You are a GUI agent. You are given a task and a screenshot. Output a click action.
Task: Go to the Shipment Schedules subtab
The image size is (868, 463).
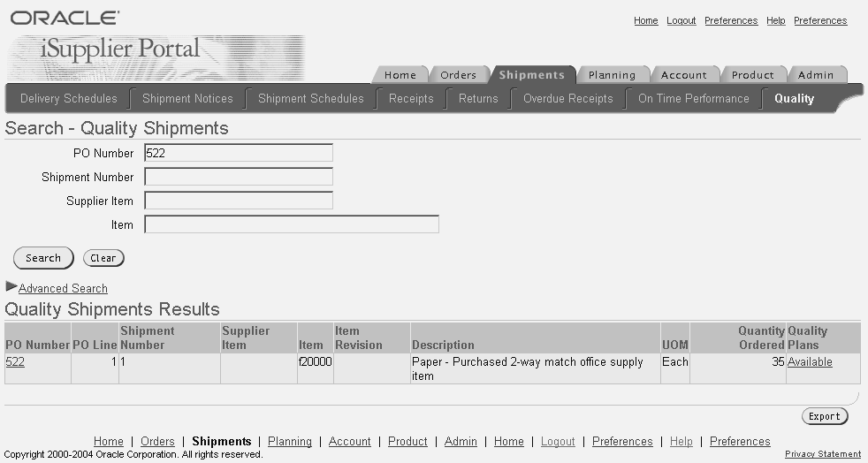(310, 98)
